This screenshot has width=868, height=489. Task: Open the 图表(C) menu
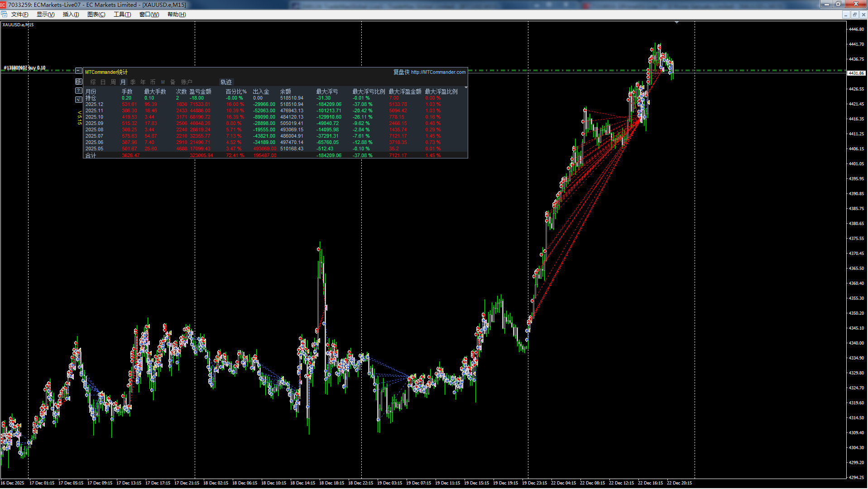(96, 14)
